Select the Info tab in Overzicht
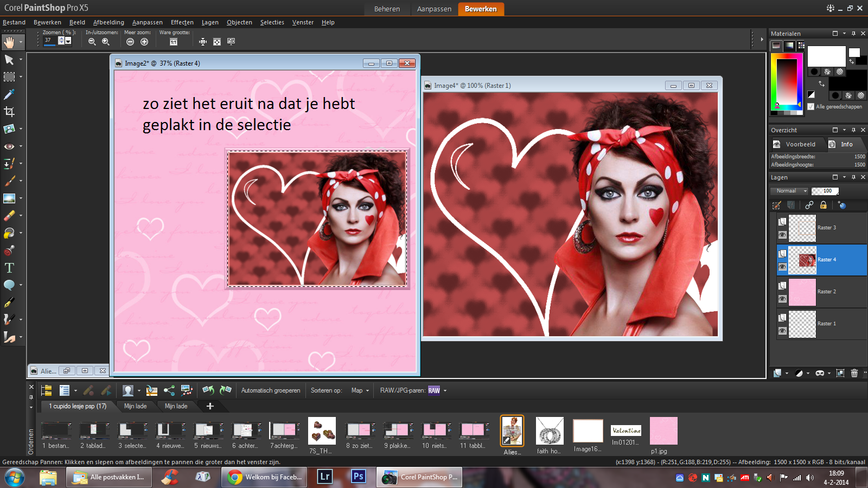This screenshot has width=868, height=488. click(846, 144)
